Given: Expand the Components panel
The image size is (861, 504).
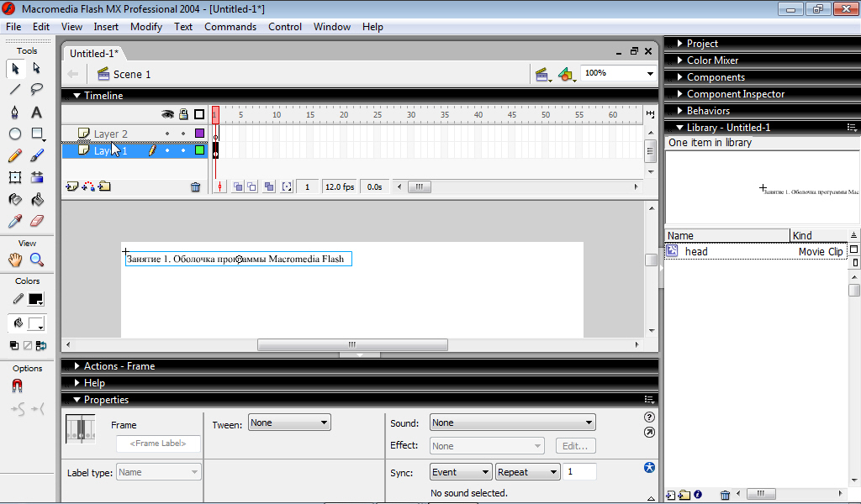Looking at the screenshot, I should (x=679, y=77).
